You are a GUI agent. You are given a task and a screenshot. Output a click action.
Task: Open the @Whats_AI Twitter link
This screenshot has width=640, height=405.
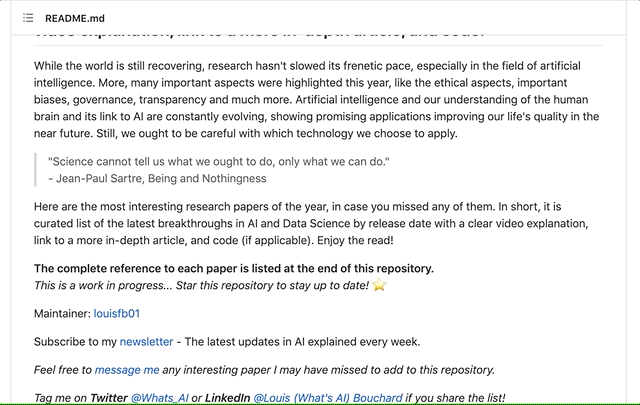click(x=159, y=397)
